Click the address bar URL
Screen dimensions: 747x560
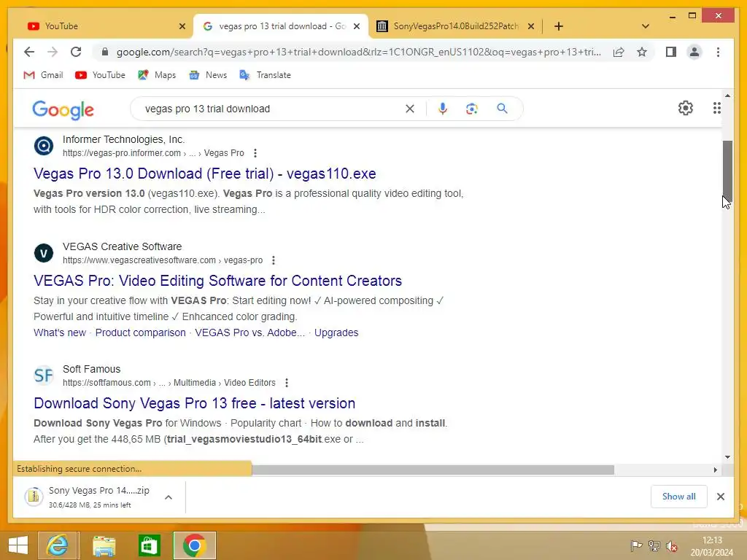(x=358, y=52)
